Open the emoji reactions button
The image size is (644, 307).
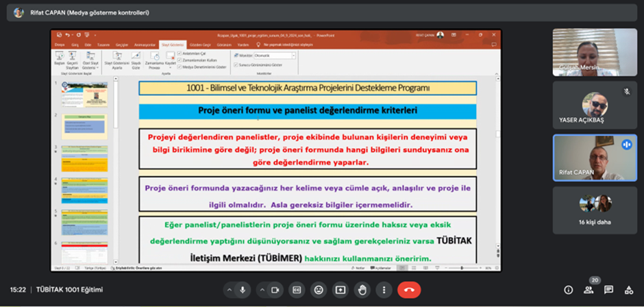tap(319, 290)
